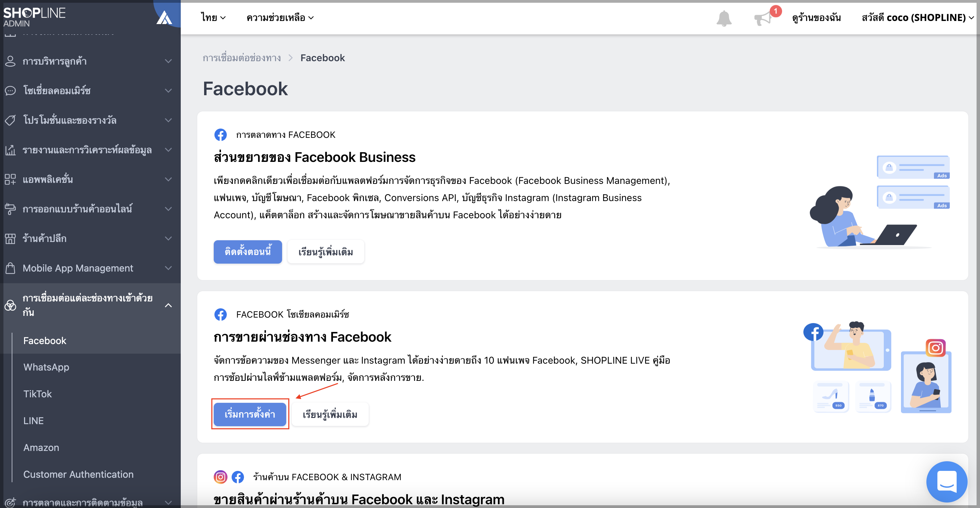Expand the โปรโมชั่นและของรางวัล sidebar menu
980x508 pixels.
[x=90, y=120]
